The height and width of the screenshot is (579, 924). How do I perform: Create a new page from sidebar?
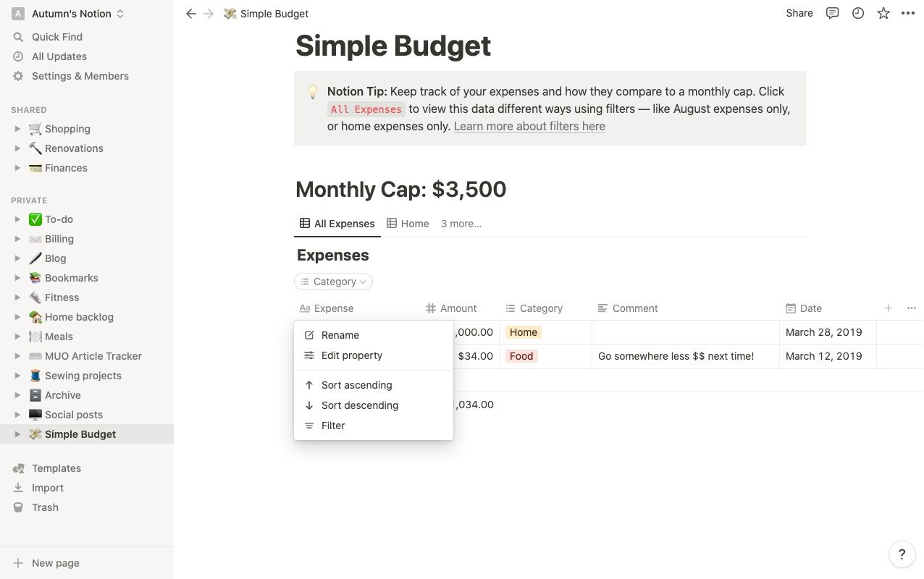pyautogui.click(x=55, y=563)
